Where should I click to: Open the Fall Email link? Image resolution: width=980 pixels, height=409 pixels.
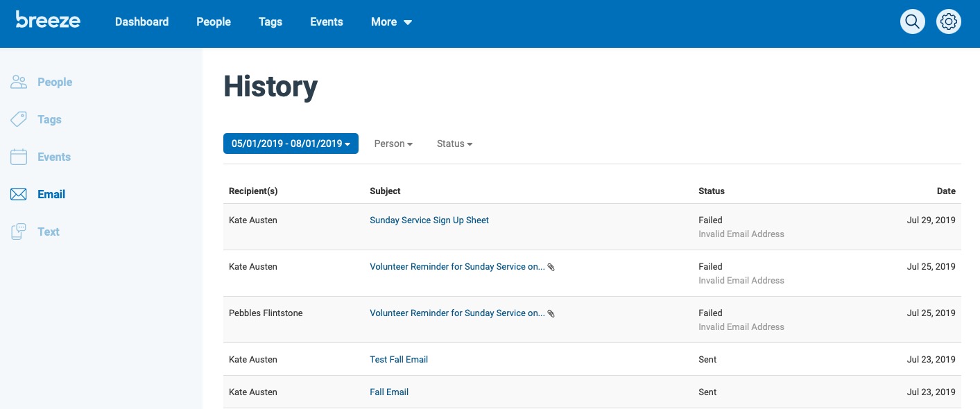[x=389, y=392]
